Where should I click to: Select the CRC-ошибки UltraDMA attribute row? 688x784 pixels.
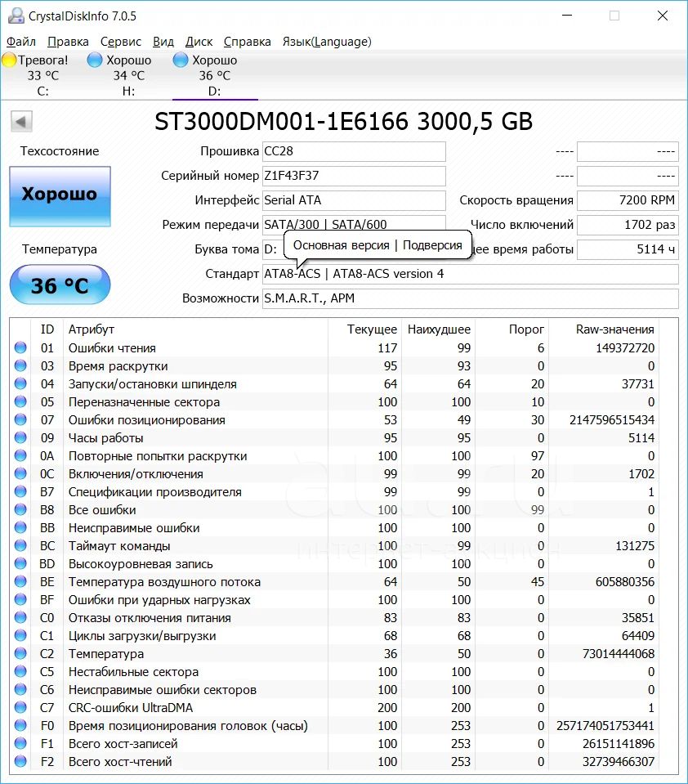[x=333, y=707]
